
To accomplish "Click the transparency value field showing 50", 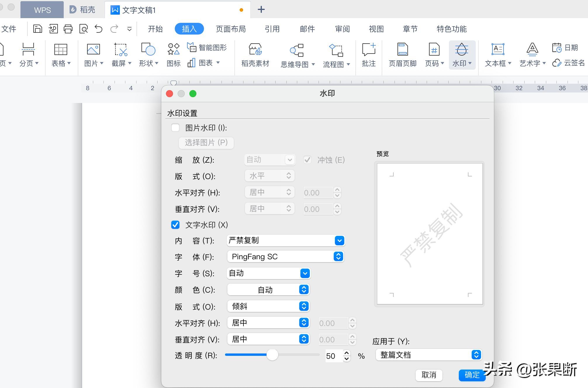I will pos(334,356).
